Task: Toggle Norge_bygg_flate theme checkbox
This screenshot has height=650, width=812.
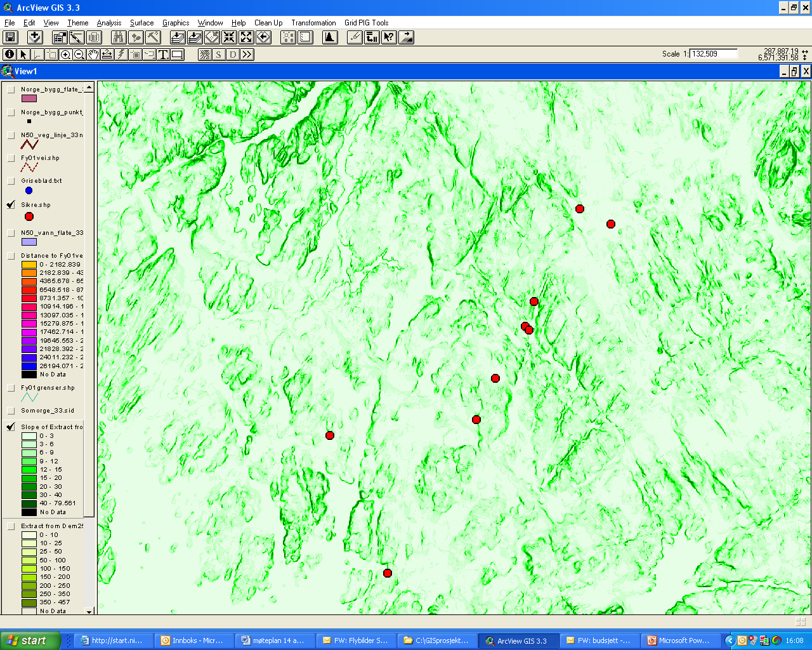Action: (11, 90)
